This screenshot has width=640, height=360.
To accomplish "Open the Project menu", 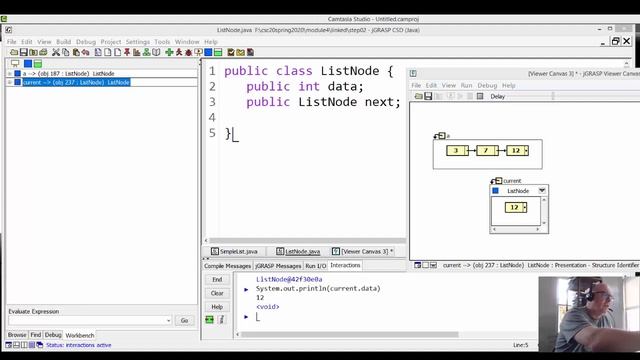I will click(111, 42).
